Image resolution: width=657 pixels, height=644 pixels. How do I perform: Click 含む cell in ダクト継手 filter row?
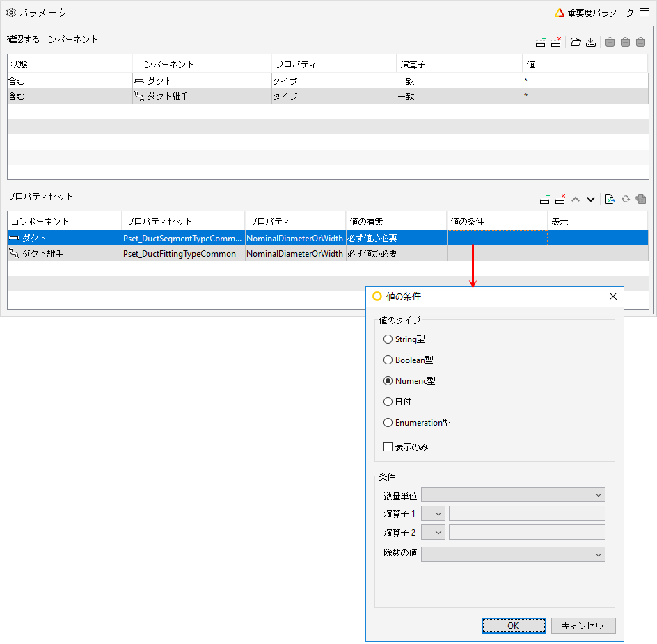pos(70,96)
